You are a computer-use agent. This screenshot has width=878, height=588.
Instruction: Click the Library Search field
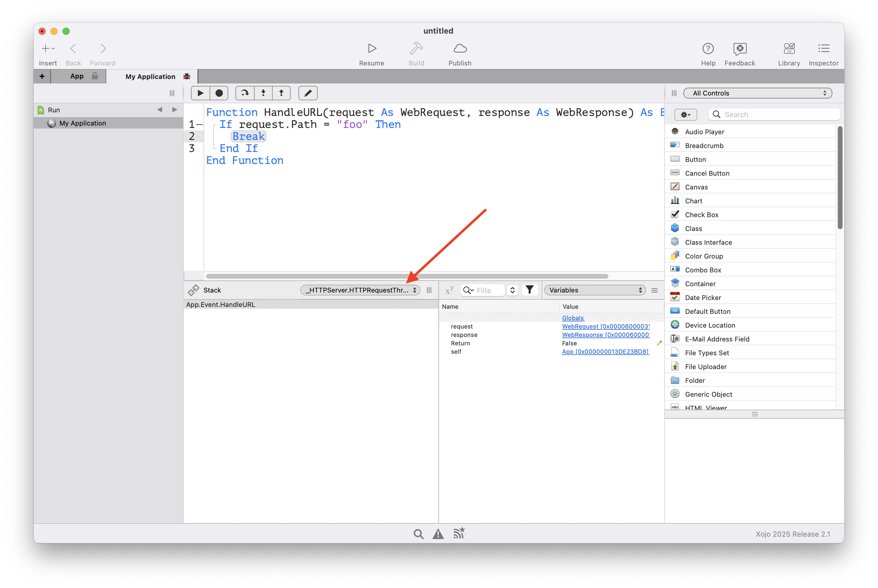pyautogui.click(x=778, y=114)
